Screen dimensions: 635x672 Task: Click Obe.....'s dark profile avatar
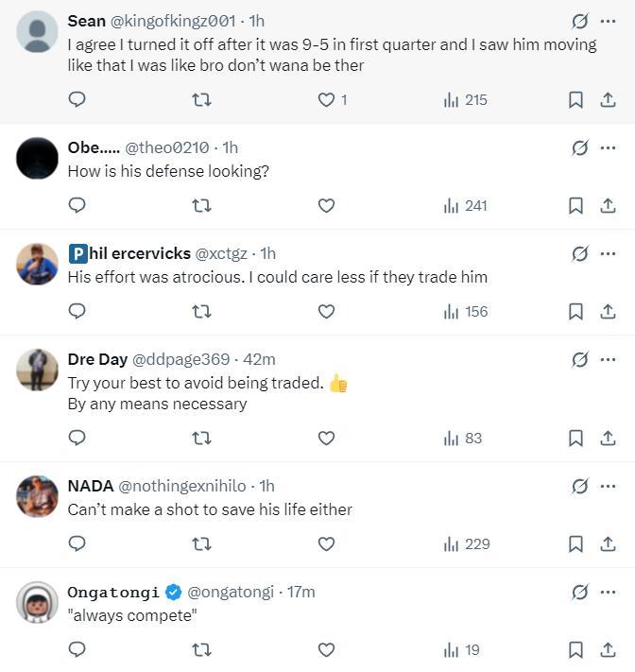(38, 158)
